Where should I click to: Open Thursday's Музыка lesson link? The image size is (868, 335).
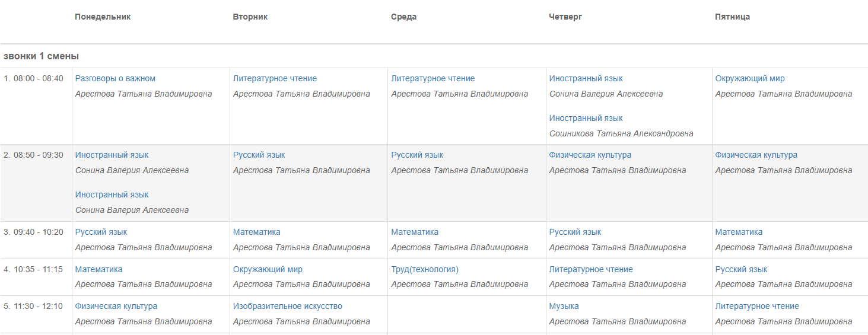564,306
